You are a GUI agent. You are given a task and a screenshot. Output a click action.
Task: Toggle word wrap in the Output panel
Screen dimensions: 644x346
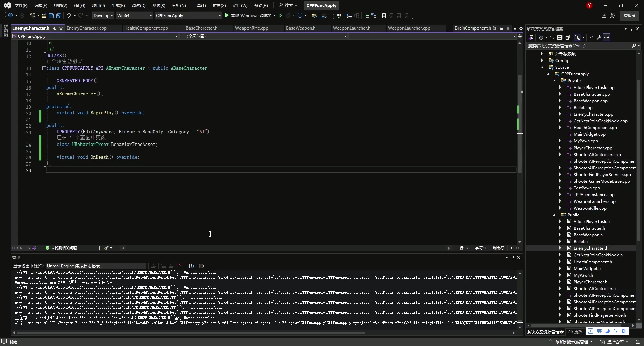(191, 266)
